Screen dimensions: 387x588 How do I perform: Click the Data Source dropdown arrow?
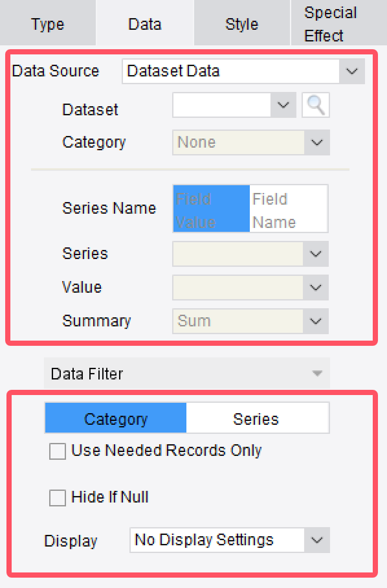click(351, 71)
